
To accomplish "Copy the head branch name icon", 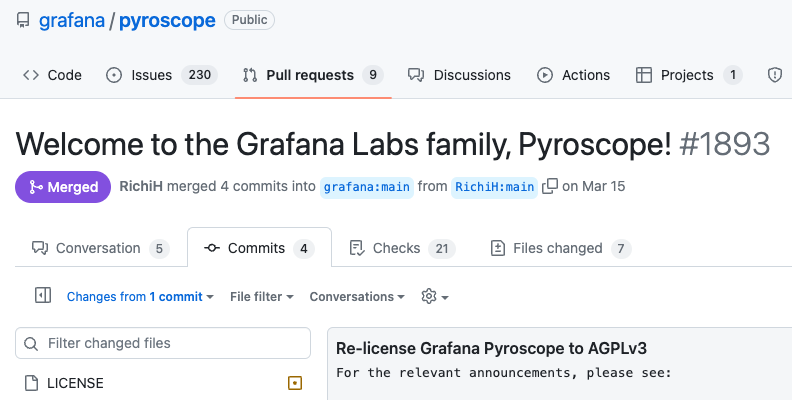I will click(x=550, y=186).
